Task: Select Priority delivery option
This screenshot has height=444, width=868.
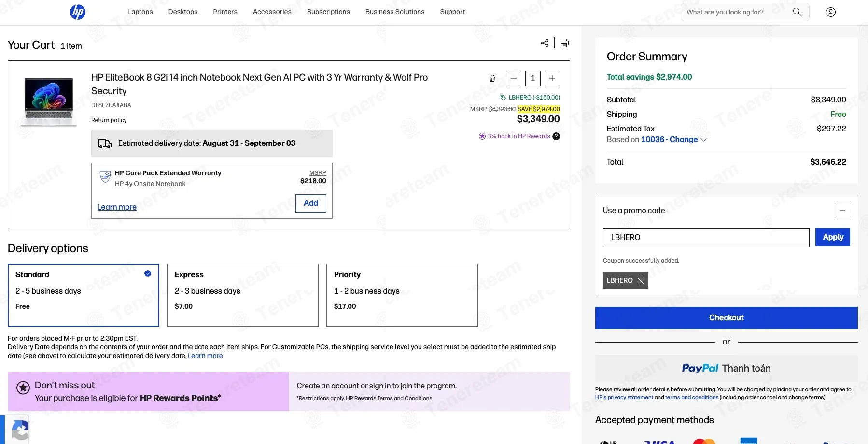Action: coord(402,295)
